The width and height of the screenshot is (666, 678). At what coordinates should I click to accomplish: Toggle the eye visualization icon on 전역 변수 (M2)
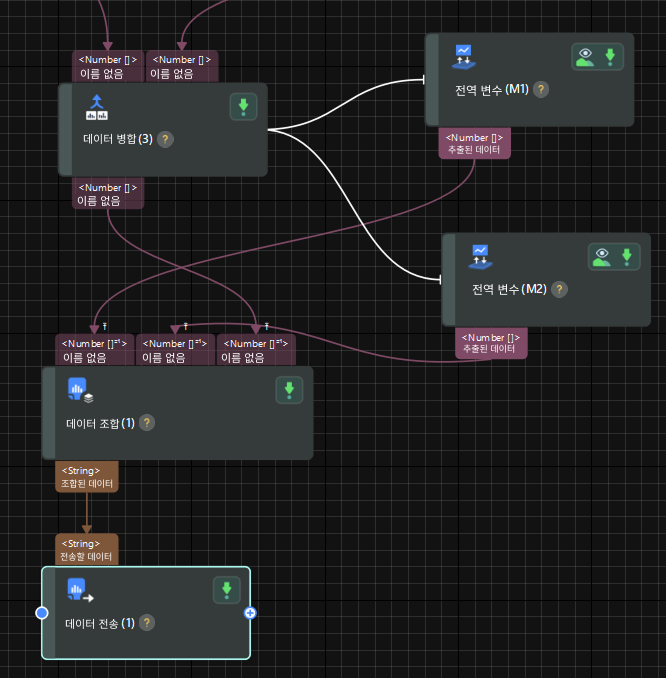(602, 257)
